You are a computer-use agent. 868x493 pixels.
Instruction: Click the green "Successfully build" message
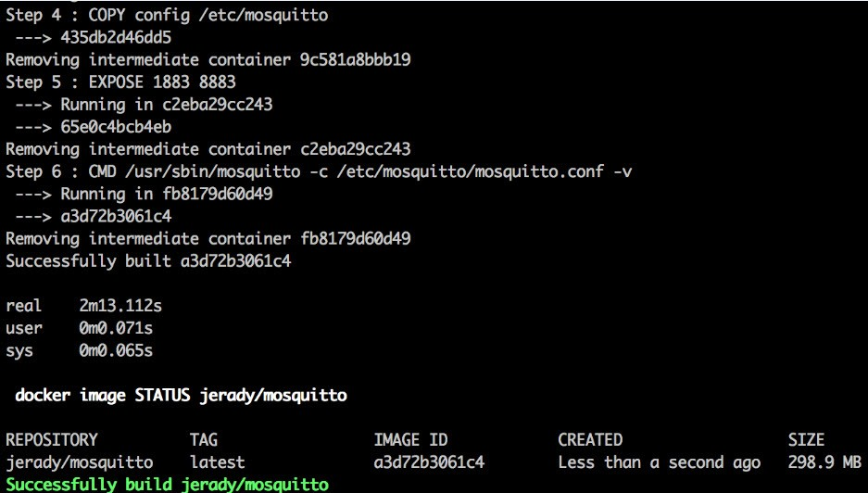pos(167,485)
